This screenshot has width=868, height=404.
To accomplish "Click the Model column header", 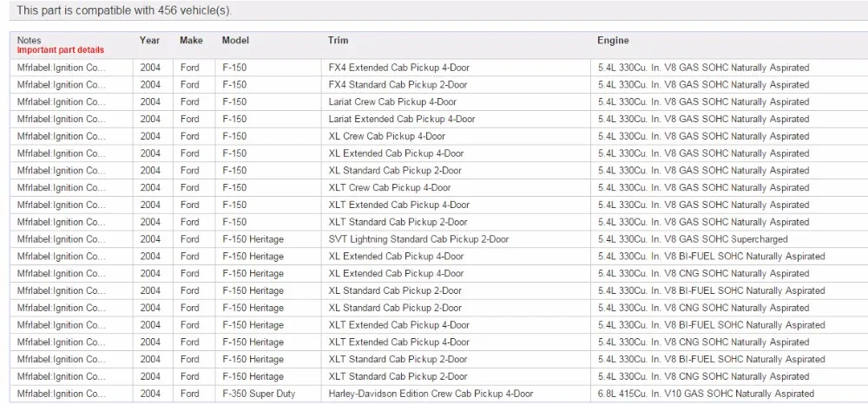I will coord(235,41).
